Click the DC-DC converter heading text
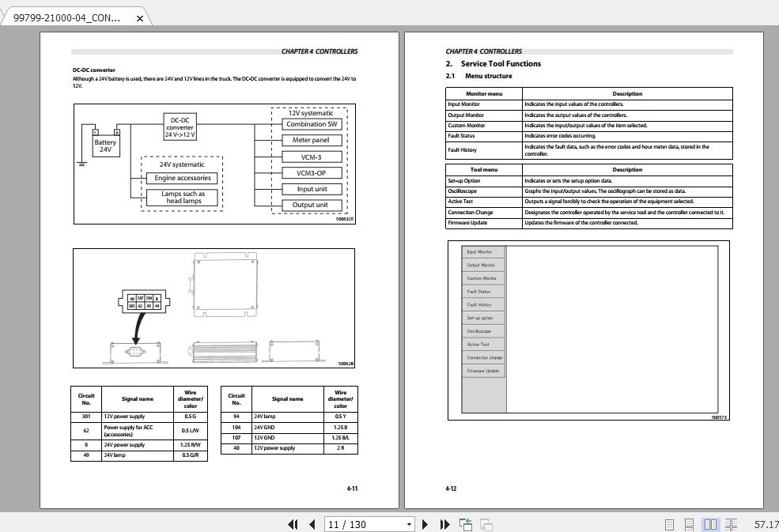Screen dimensions: 779x532 94,70
